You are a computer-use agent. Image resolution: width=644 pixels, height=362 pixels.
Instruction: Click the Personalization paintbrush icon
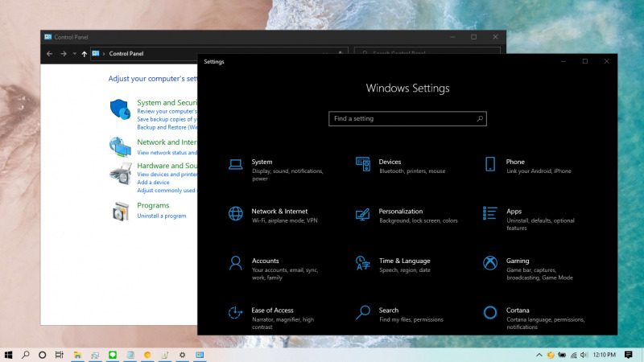(x=363, y=214)
